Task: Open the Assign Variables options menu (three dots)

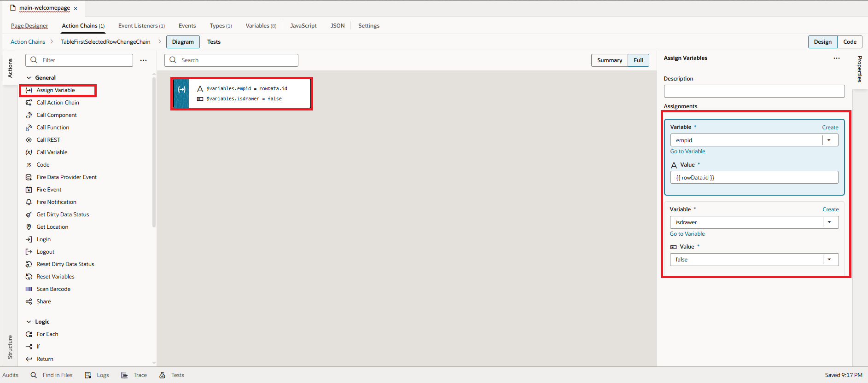Action: [x=836, y=58]
